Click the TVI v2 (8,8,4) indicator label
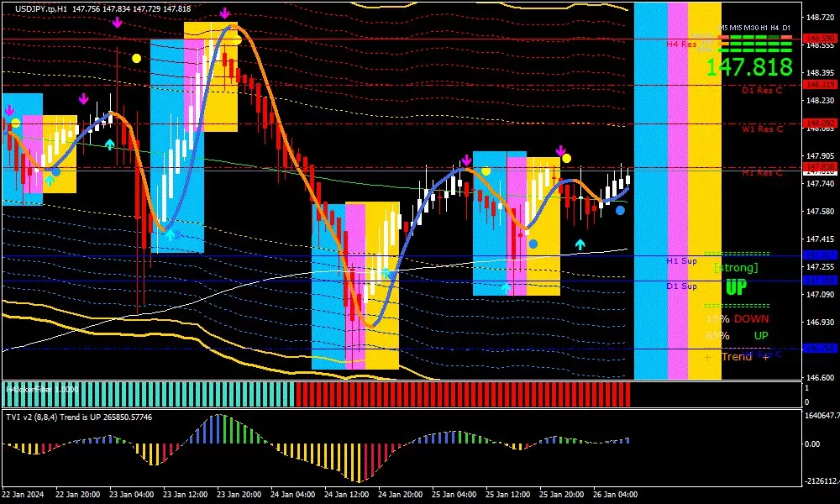 tap(79, 417)
